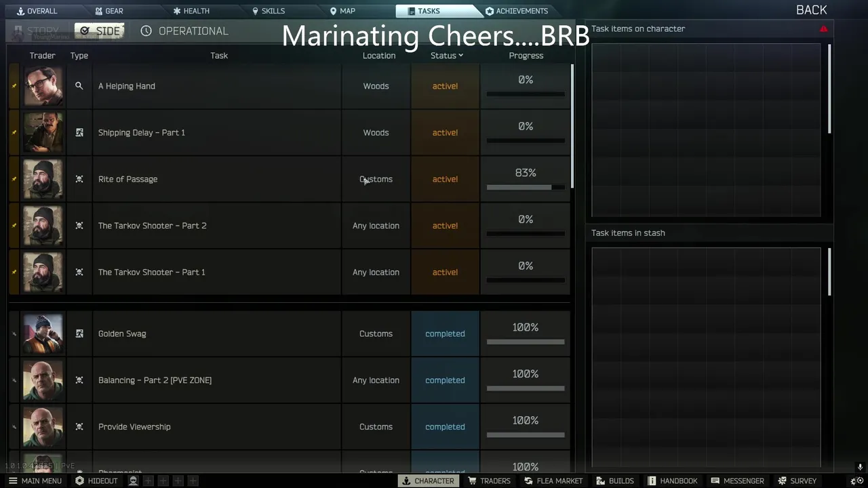Open the A Helping Hand task
This screenshot has height=488, width=868.
[127, 86]
